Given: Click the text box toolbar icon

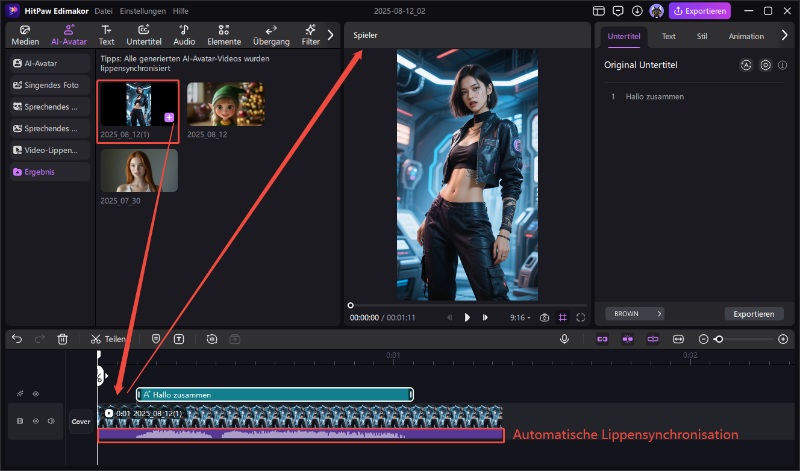Looking at the screenshot, I should click(179, 339).
